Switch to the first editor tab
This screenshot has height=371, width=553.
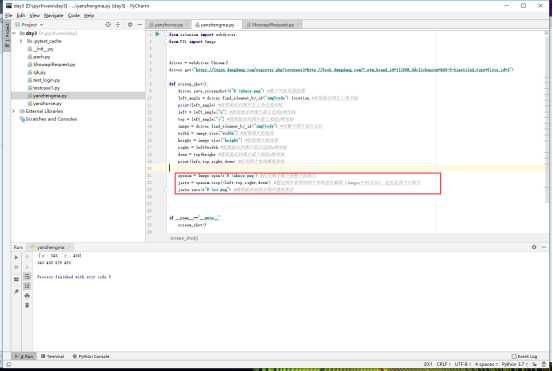point(168,25)
